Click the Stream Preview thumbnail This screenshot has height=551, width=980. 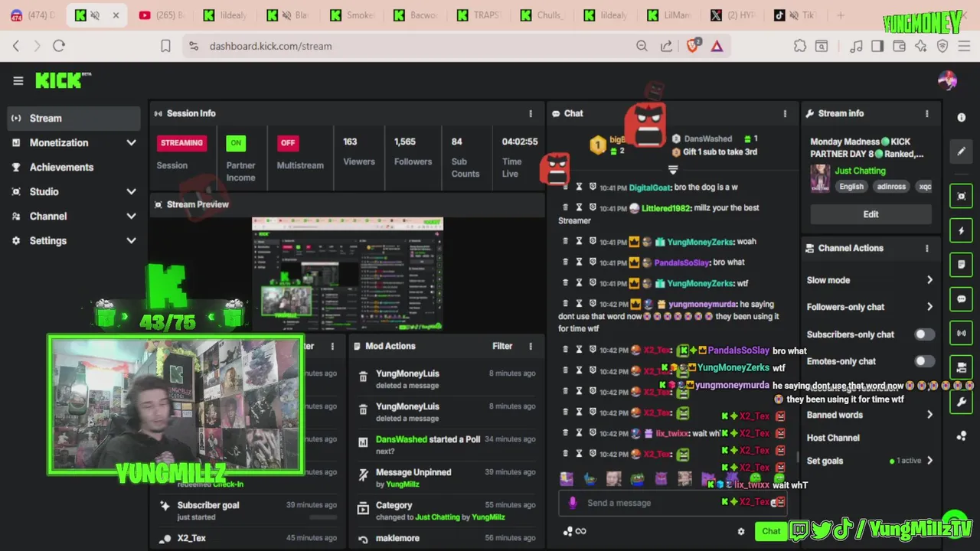click(x=347, y=274)
